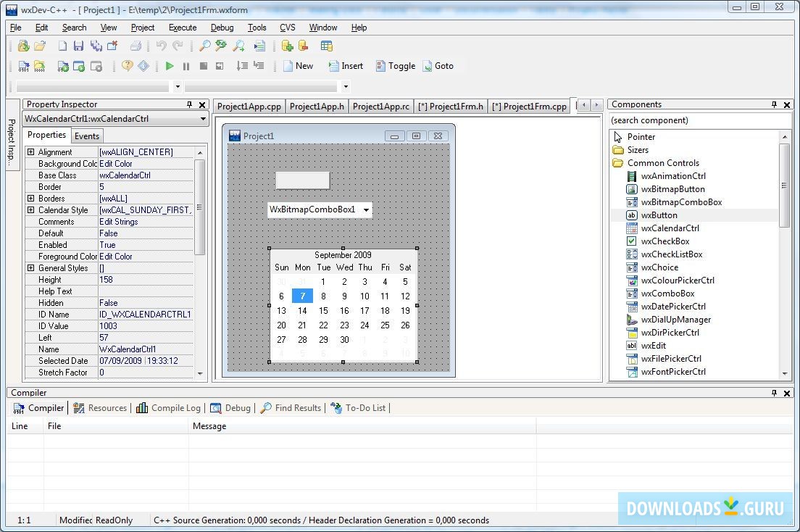Toggle the Compiler panel pin icon
800x532 pixels.
(774, 393)
